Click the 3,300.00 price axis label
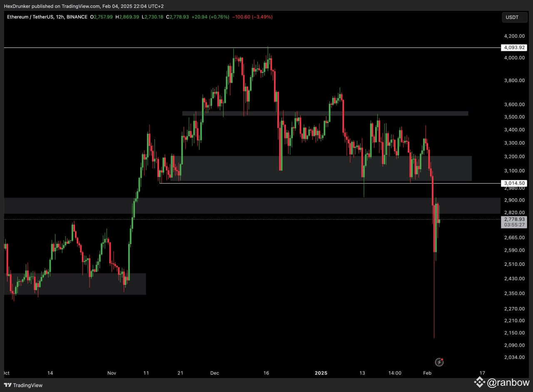 click(515, 143)
